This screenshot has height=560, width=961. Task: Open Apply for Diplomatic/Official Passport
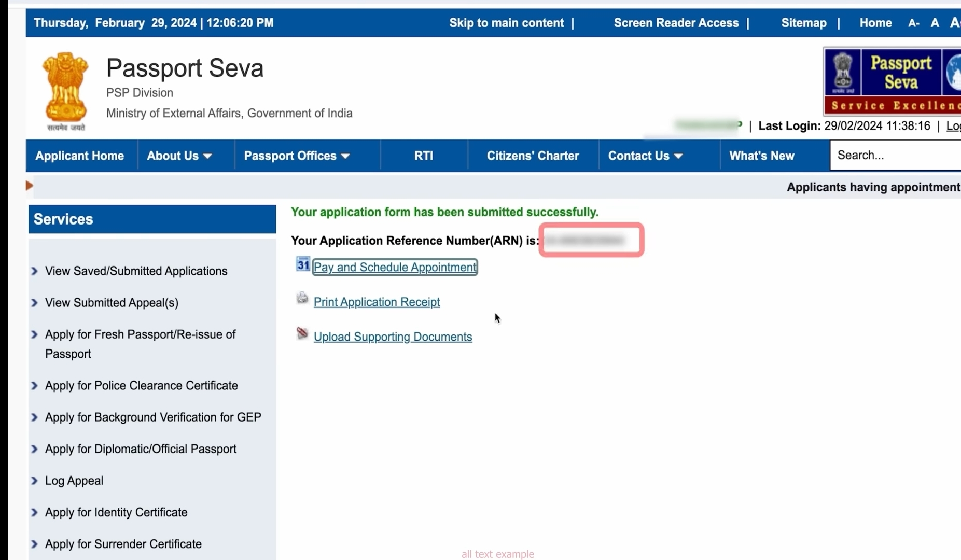pyautogui.click(x=141, y=449)
